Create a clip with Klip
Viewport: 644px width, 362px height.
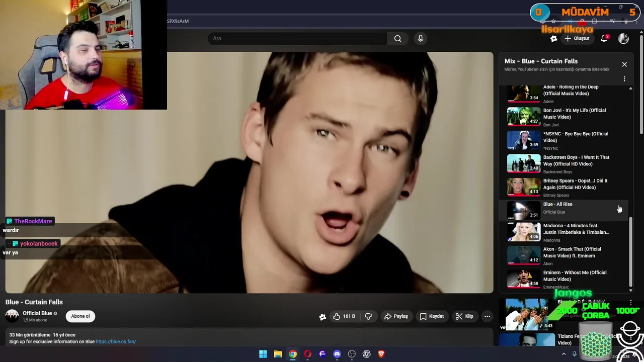[464, 316]
